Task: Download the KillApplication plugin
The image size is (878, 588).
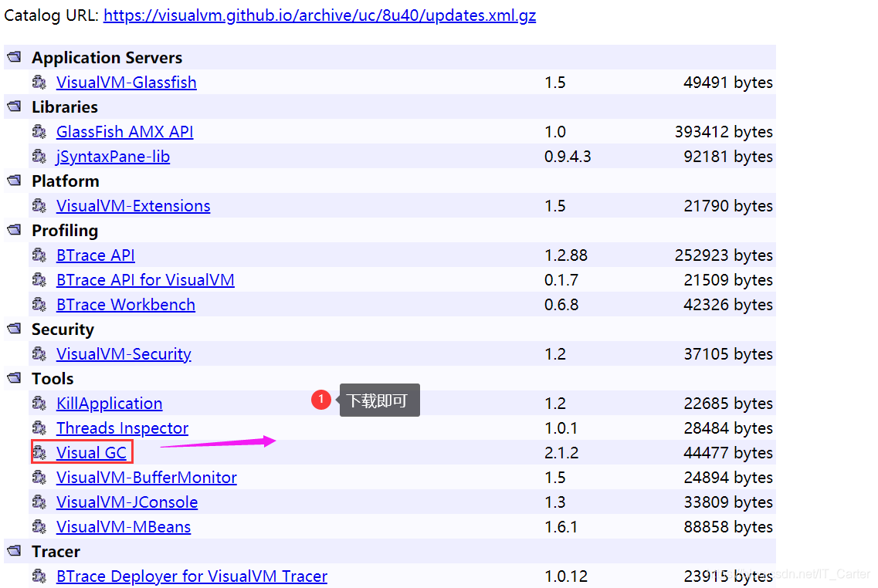Action: point(110,403)
